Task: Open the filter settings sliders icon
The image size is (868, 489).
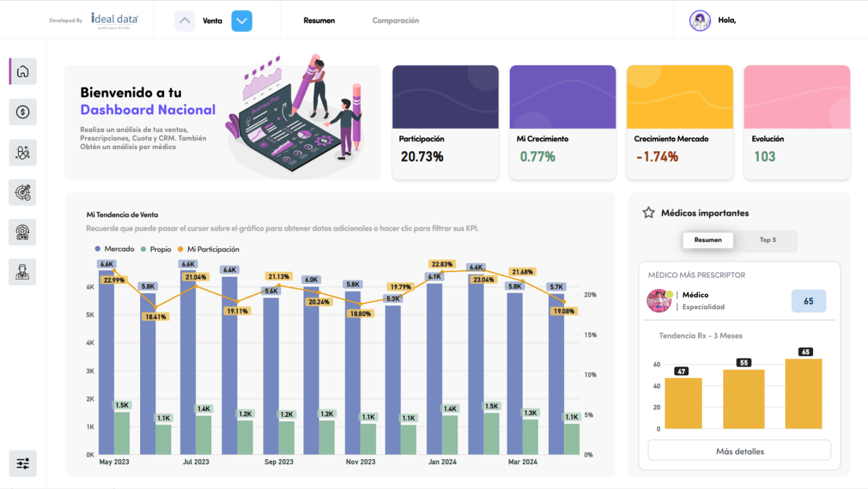Action: [23, 464]
